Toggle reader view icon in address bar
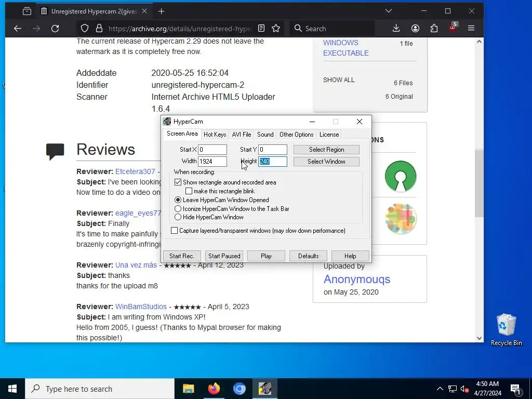This screenshot has width=532, height=399. tap(261, 29)
